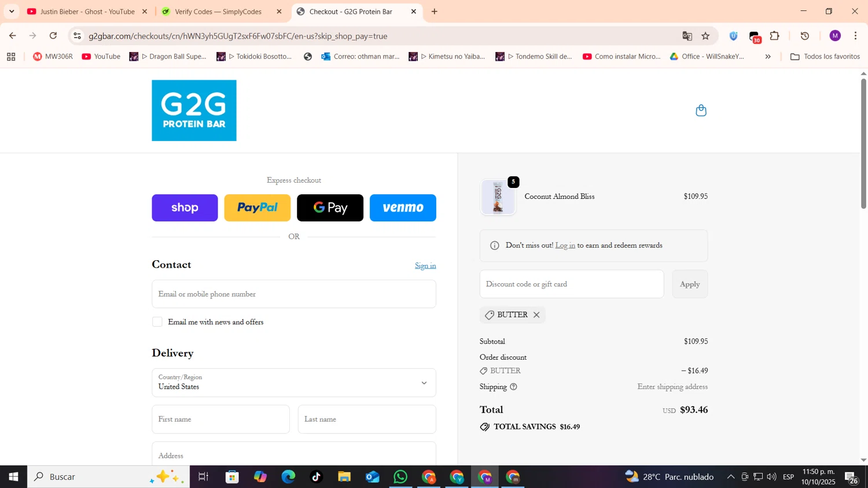Click the info icon beside Don't miss out
This screenshot has width=868, height=488.
(494, 246)
